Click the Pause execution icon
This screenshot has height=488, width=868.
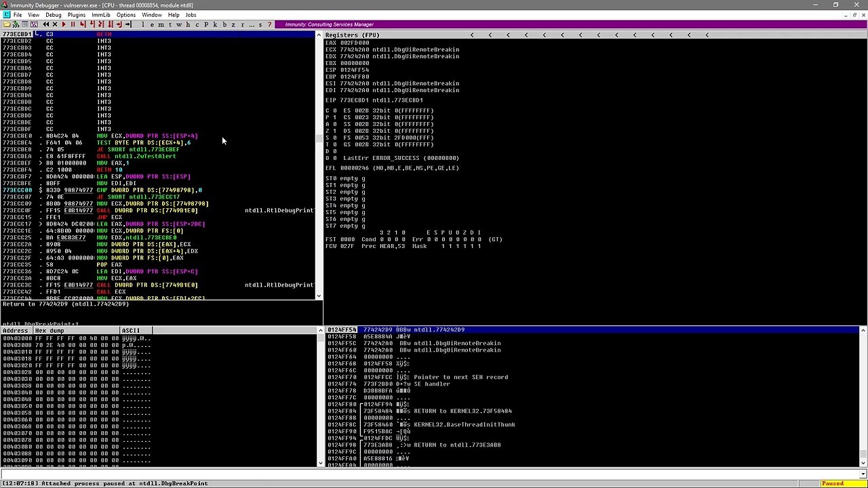(73, 24)
